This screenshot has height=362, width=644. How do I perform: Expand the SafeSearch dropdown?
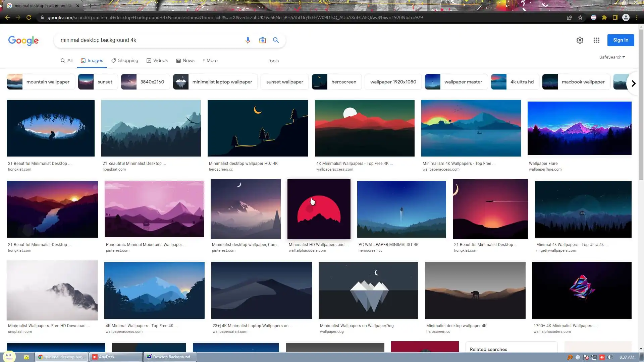612,57
